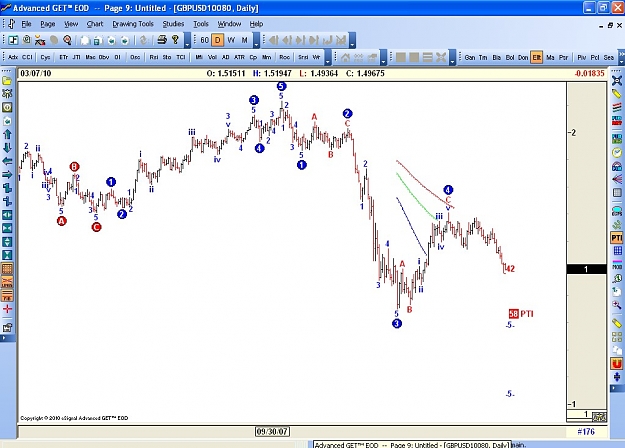Viewport: 625px width, 448px height.
Task: Open the Chart menu
Action: [95, 24]
